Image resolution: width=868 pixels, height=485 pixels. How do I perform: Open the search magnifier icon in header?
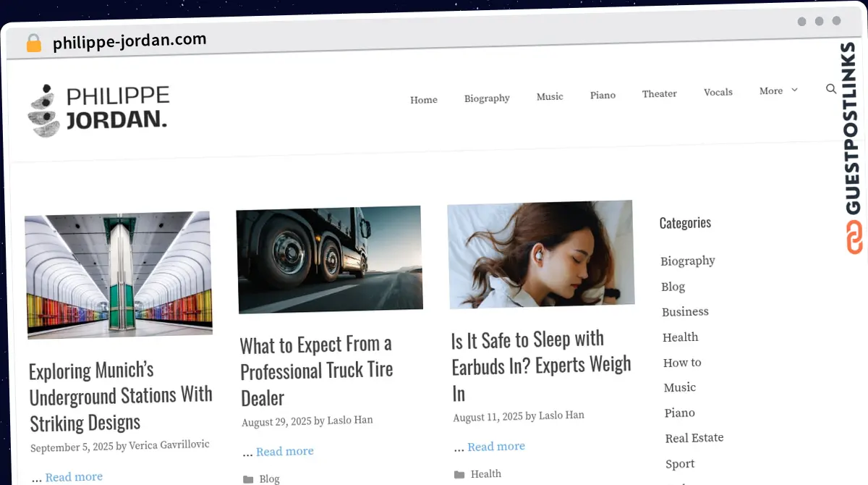click(831, 89)
